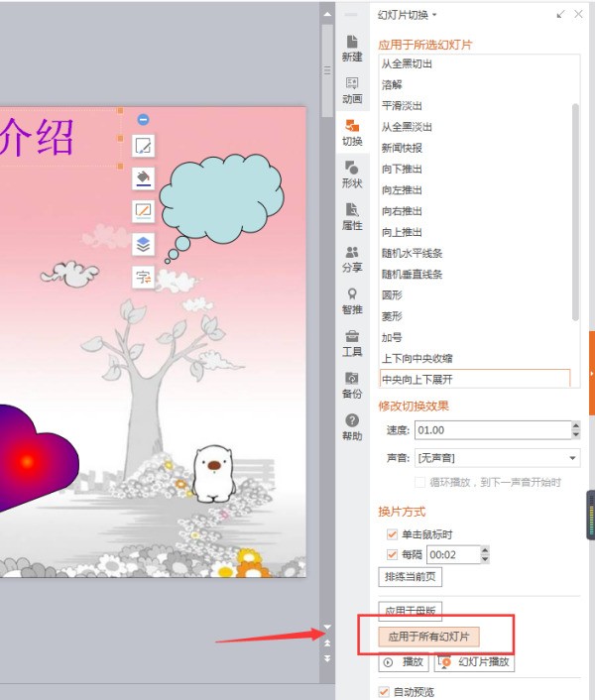
Task: Click the 播放 play button
Action: click(404, 662)
